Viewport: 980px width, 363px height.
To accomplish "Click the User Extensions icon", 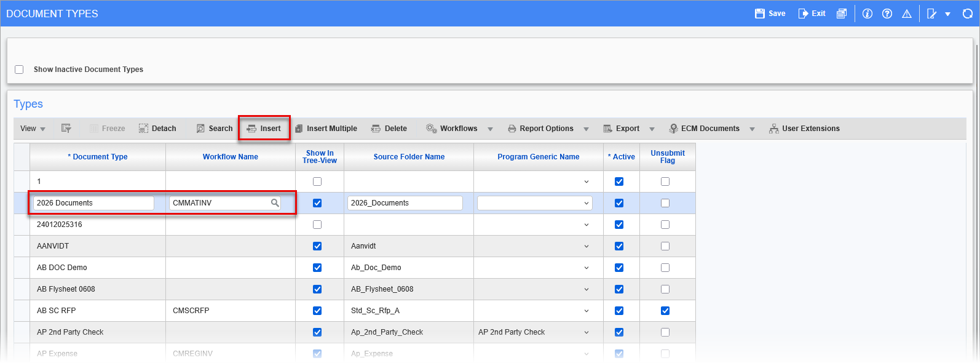I will pos(774,129).
